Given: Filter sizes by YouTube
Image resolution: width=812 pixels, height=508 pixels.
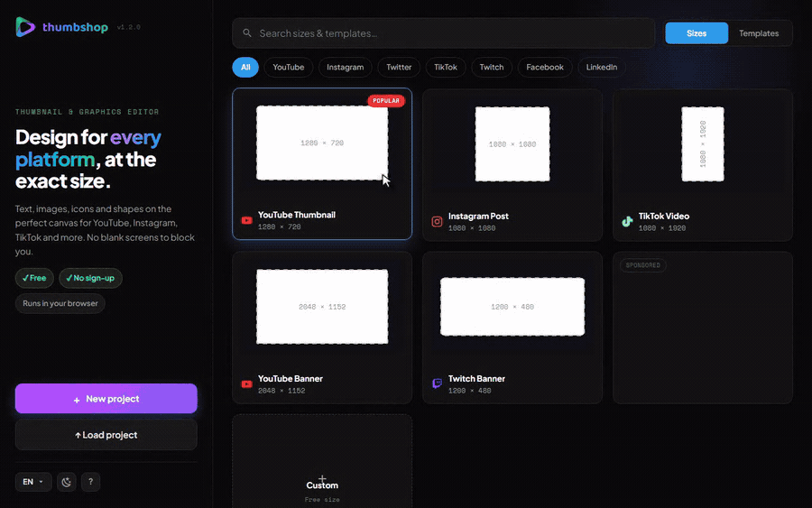Looking at the screenshot, I should 289,68.
